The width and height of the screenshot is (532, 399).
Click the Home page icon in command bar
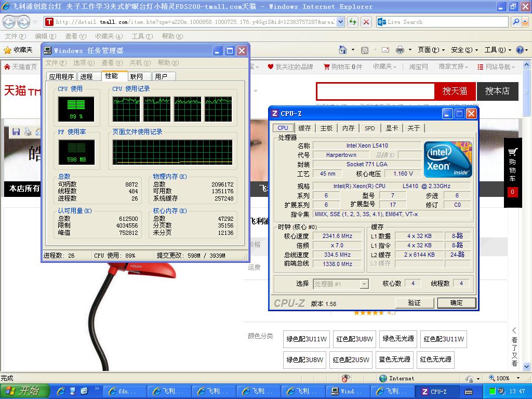[x=343, y=50]
